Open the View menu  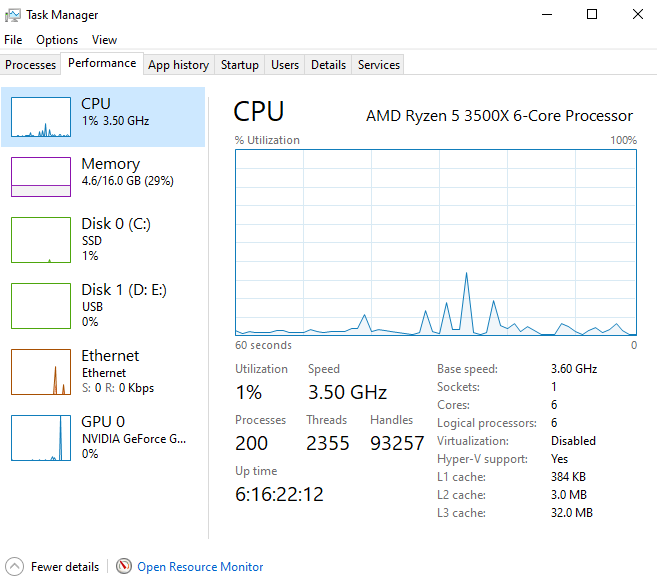(104, 40)
